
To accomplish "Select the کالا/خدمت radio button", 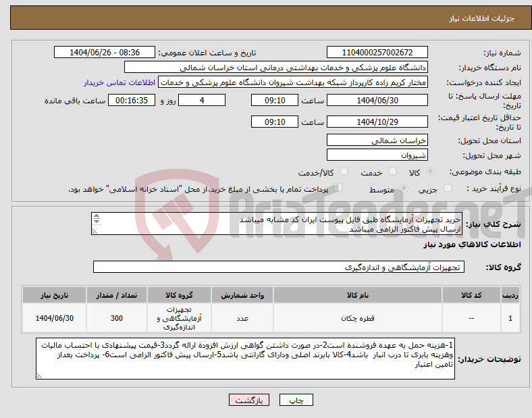I will [344, 172].
